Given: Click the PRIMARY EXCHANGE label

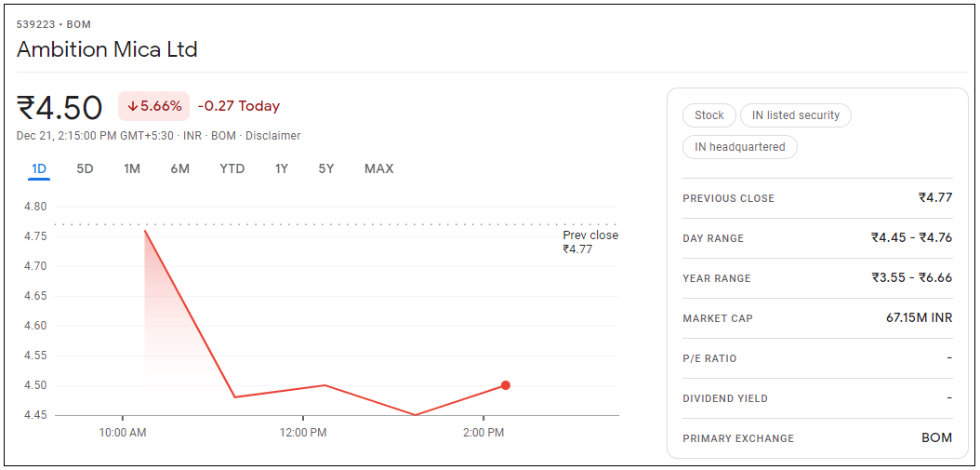Looking at the screenshot, I should pos(739,438).
